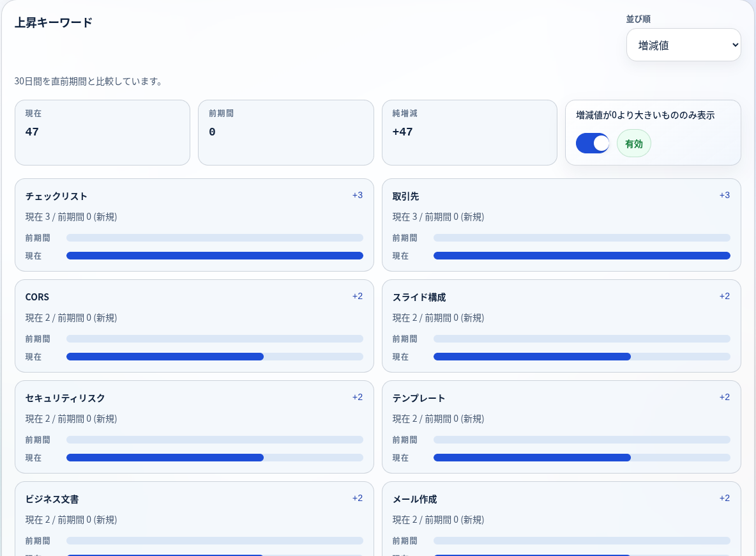Screen dimensions: 756x556
Task: Click the 現在 progress bar in セキュリティリスク card
Action: click(x=215, y=458)
